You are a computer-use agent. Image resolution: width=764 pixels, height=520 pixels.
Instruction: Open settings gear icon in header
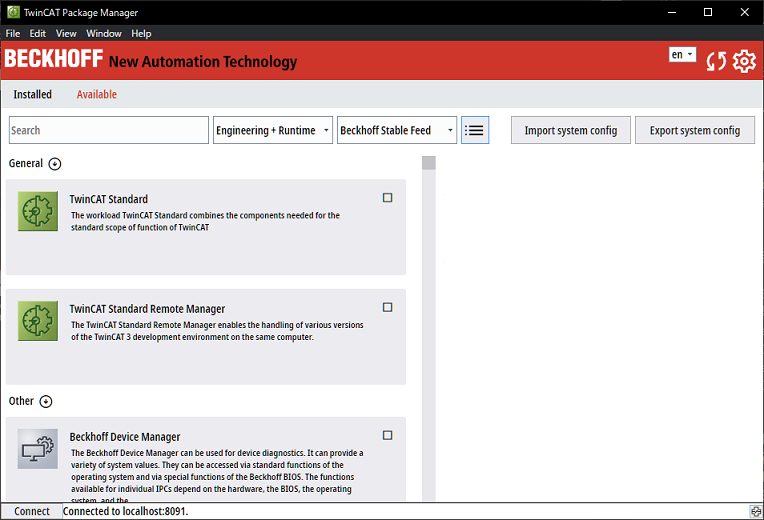click(744, 61)
